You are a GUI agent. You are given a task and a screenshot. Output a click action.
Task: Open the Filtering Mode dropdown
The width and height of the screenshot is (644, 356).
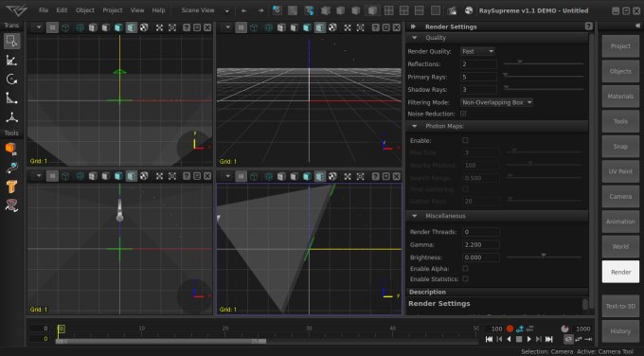pos(496,102)
